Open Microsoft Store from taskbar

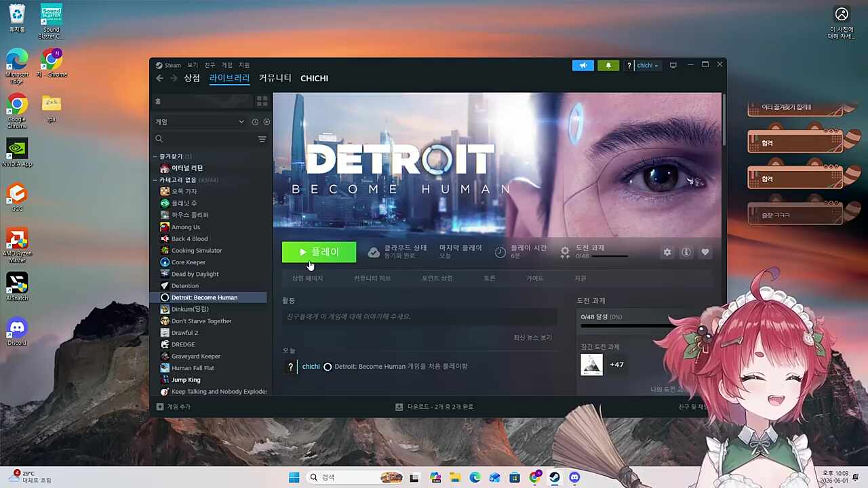coord(515,478)
